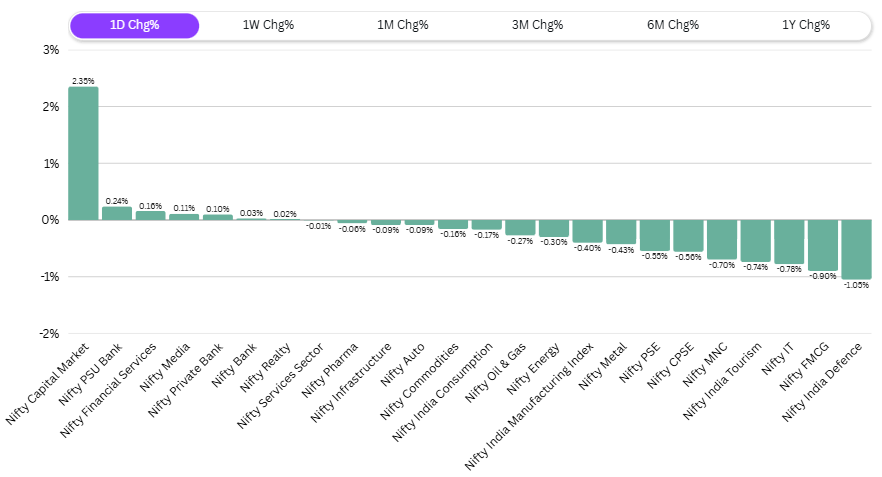Click the Nifty CPSE bar
Image resolution: width=882 pixels, height=477 pixels.
click(688, 236)
